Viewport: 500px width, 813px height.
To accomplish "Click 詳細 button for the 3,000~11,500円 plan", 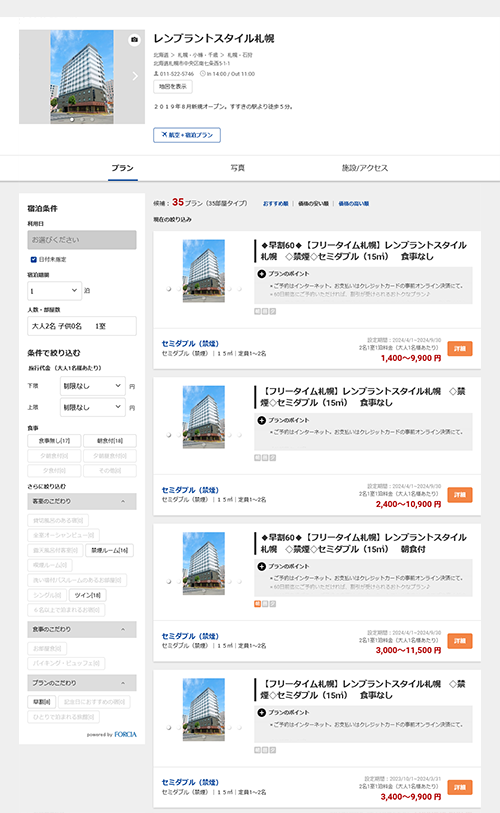I will pos(460,641).
